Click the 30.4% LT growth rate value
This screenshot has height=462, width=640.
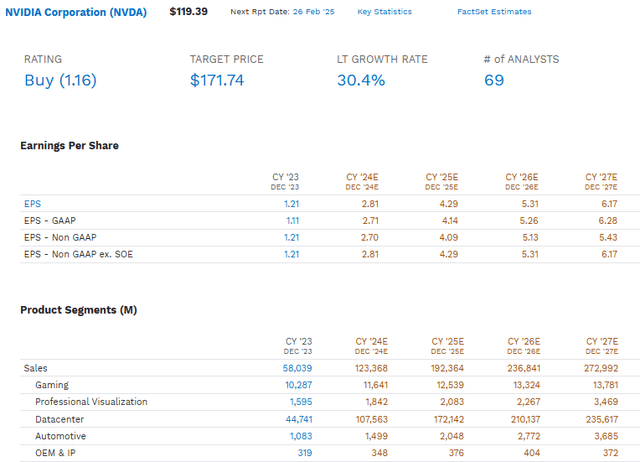click(361, 80)
